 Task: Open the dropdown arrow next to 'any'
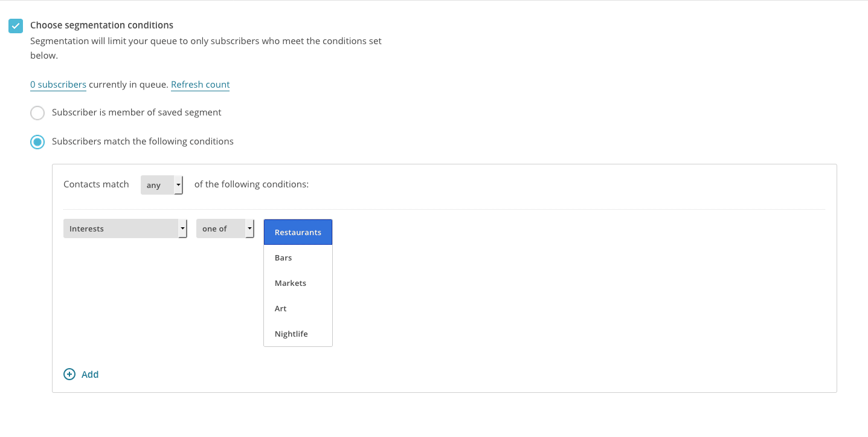tap(179, 184)
